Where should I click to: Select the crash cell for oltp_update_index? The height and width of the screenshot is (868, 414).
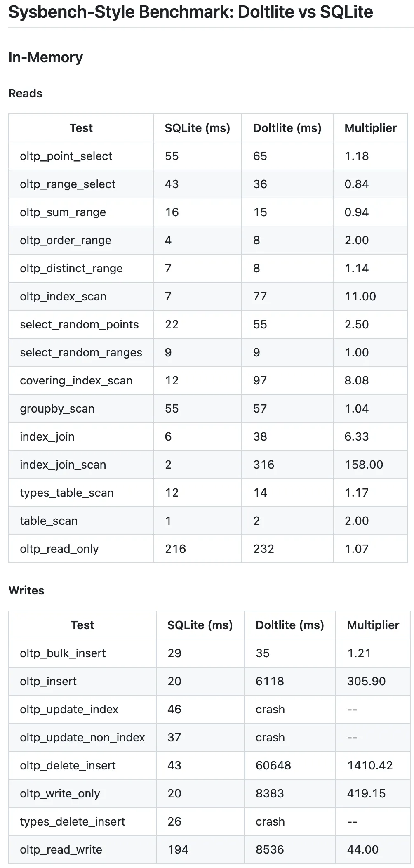pos(270,709)
